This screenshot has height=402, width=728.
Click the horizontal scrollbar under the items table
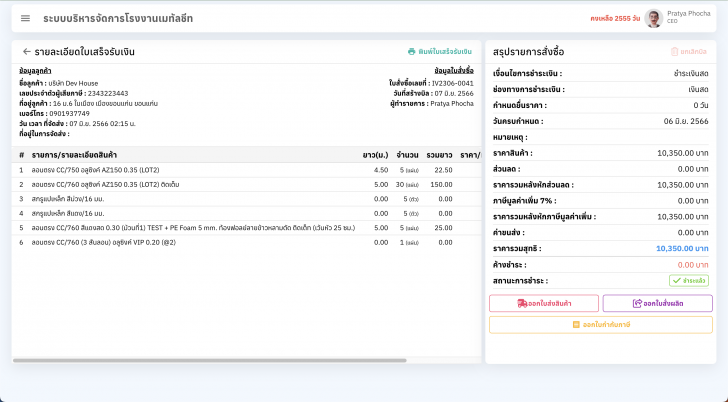click(x=210, y=360)
